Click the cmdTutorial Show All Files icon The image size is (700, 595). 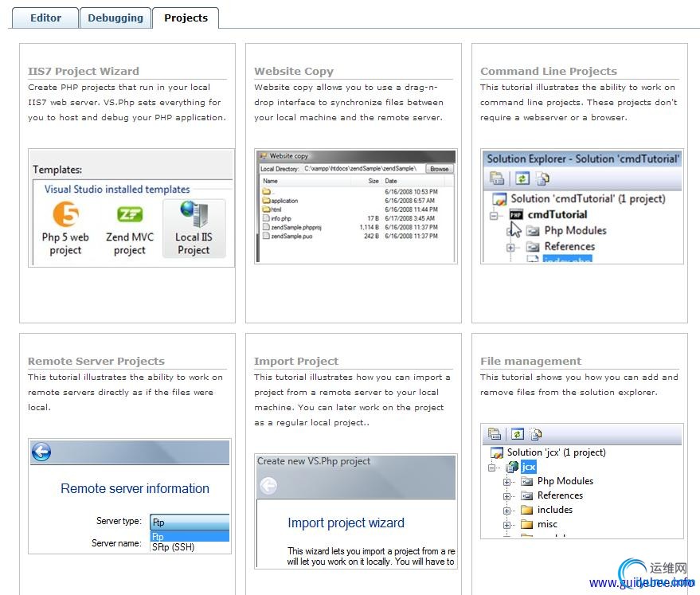coord(542,178)
